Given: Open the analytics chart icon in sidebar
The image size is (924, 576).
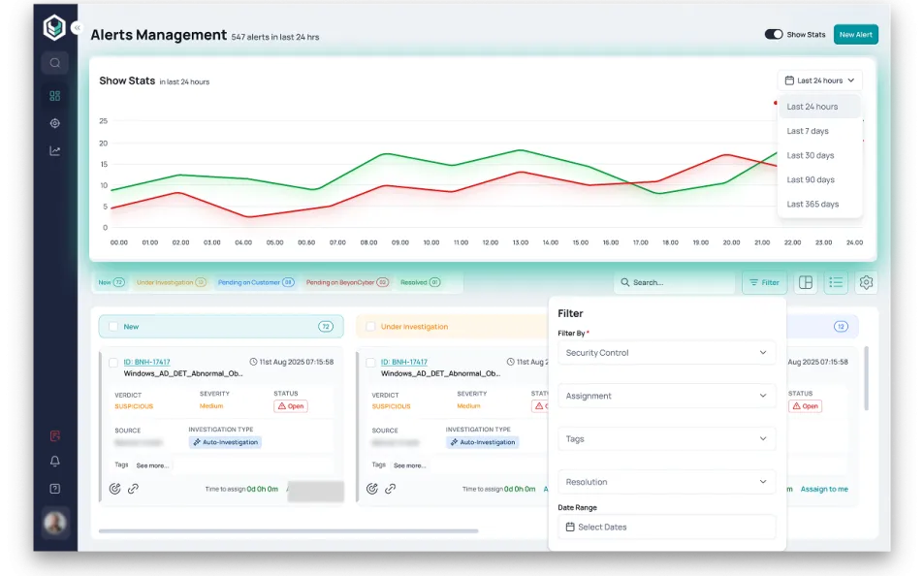Looking at the screenshot, I should [55, 150].
